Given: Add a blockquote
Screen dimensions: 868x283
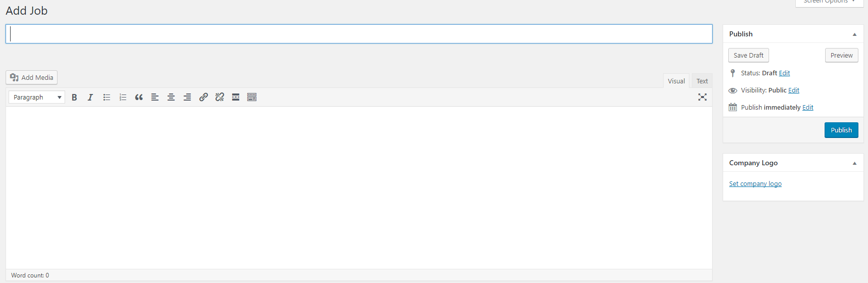Looking at the screenshot, I should (139, 97).
